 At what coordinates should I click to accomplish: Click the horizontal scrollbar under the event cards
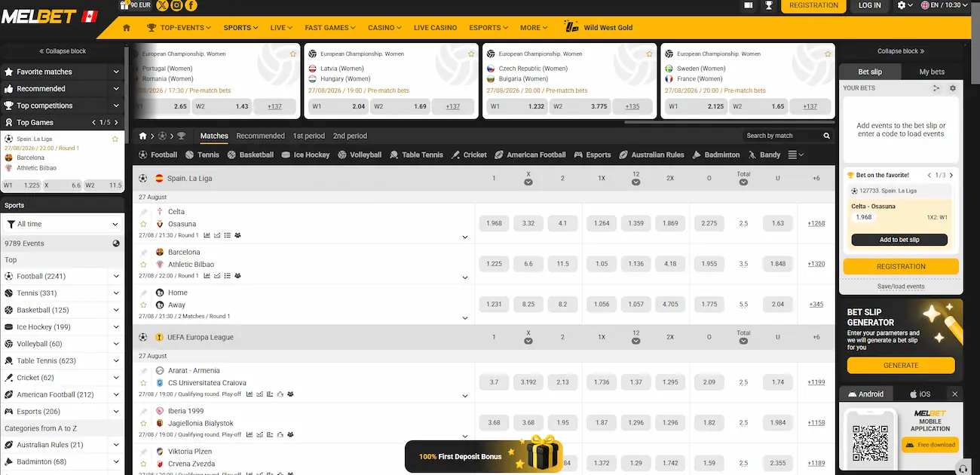[728, 122]
